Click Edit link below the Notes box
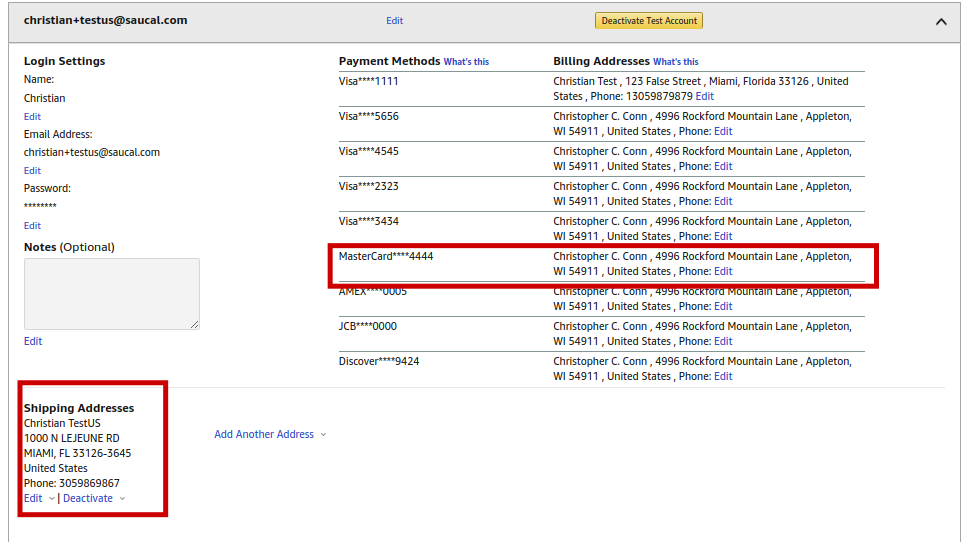The height and width of the screenshot is (542, 961). (x=32, y=341)
